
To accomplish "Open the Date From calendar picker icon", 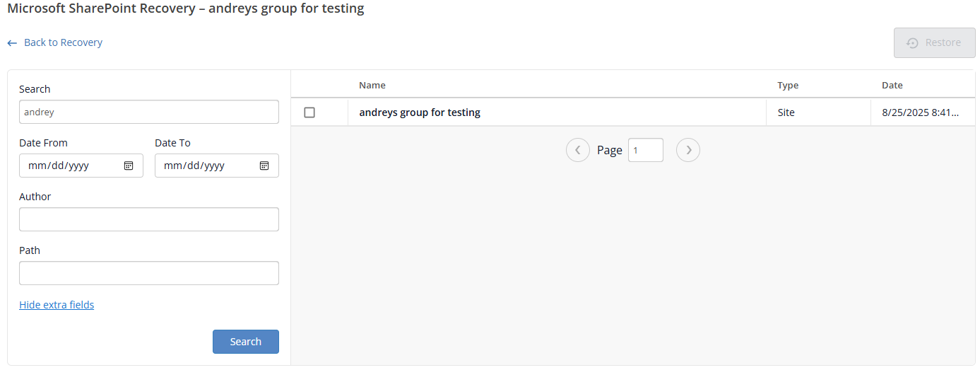I will (x=129, y=166).
